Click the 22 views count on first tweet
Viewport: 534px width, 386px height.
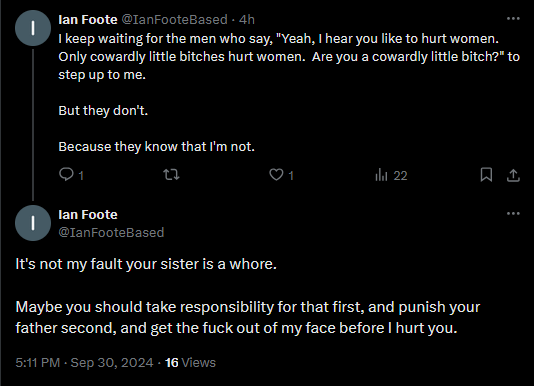400,176
